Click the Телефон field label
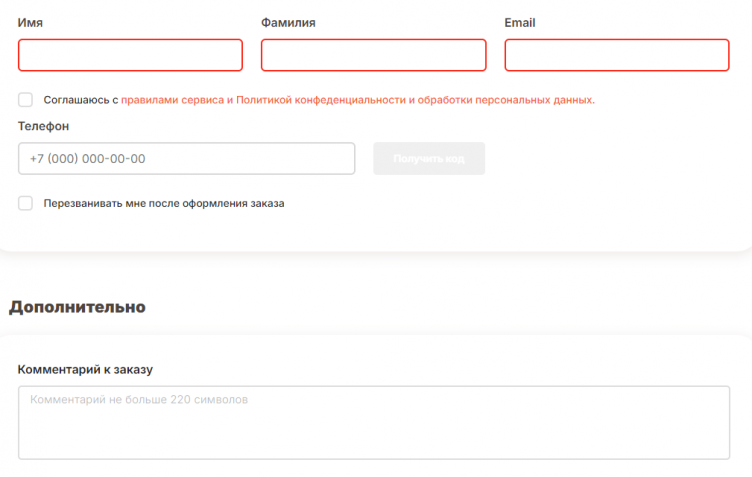Image resolution: width=752 pixels, height=477 pixels. (44, 127)
